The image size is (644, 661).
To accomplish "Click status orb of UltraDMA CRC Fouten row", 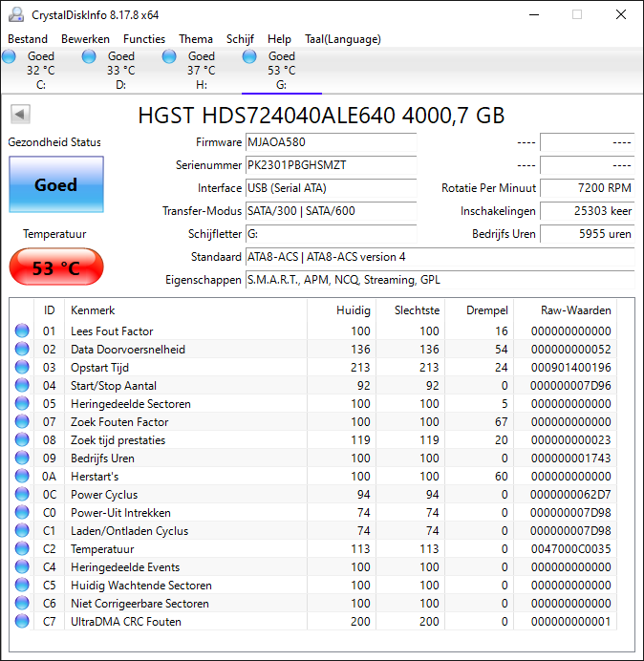I will coord(22,621).
